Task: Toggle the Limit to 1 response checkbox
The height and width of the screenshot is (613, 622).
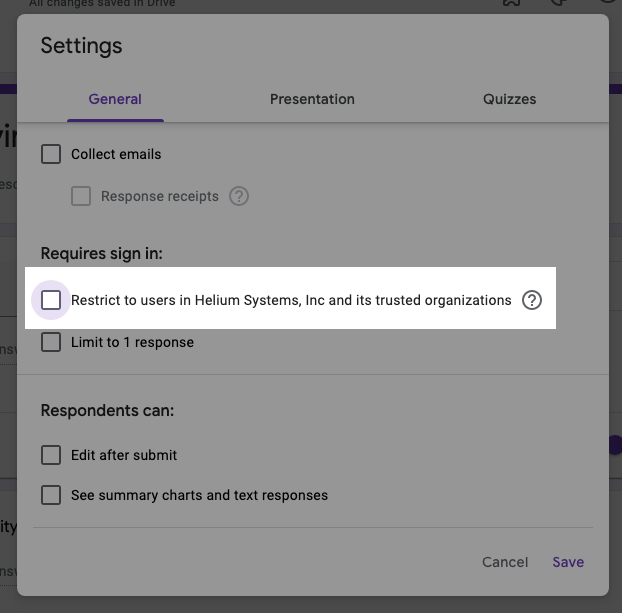Action: point(51,342)
